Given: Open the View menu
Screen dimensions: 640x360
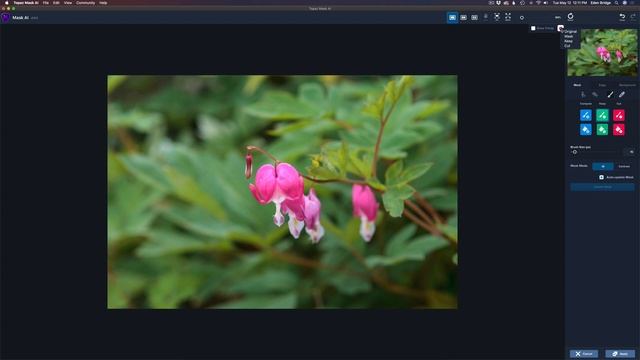Looking at the screenshot, I should (x=68, y=2).
